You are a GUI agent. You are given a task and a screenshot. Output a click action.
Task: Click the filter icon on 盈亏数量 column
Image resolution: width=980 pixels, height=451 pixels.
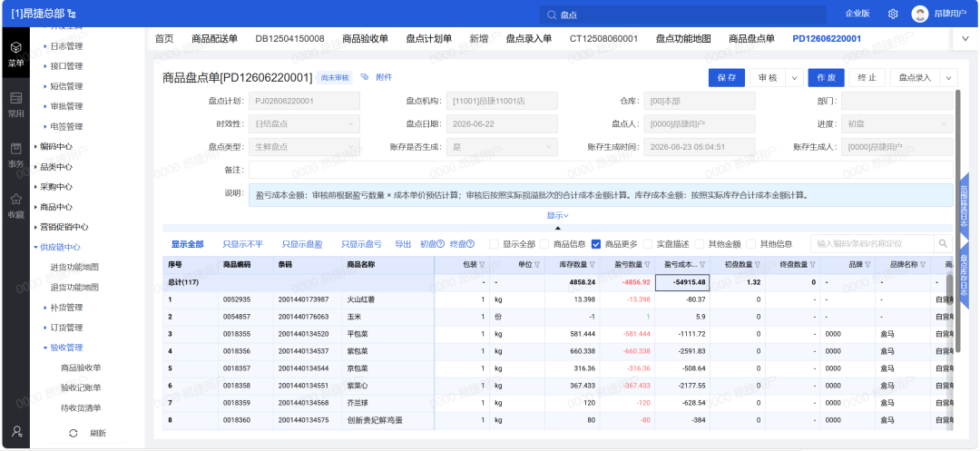[x=646, y=265]
